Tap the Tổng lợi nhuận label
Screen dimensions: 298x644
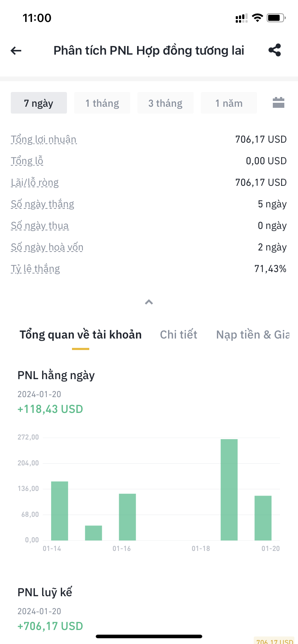click(x=44, y=139)
